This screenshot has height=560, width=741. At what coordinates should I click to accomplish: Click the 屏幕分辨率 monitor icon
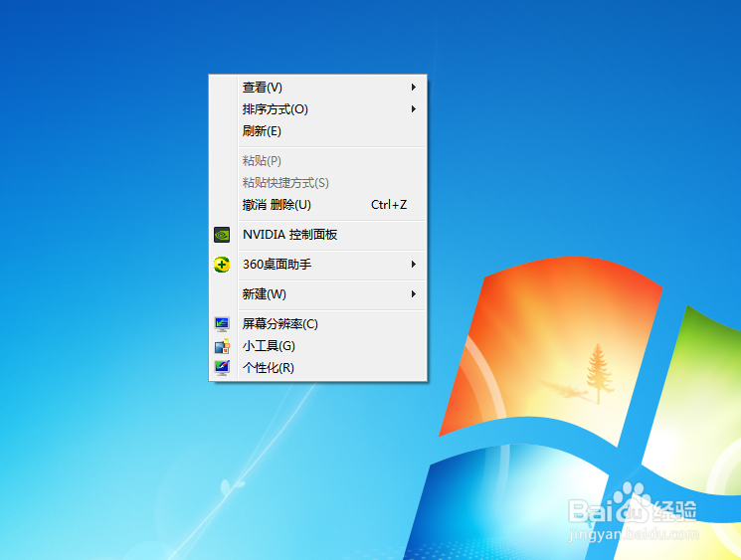click(x=222, y=324)
